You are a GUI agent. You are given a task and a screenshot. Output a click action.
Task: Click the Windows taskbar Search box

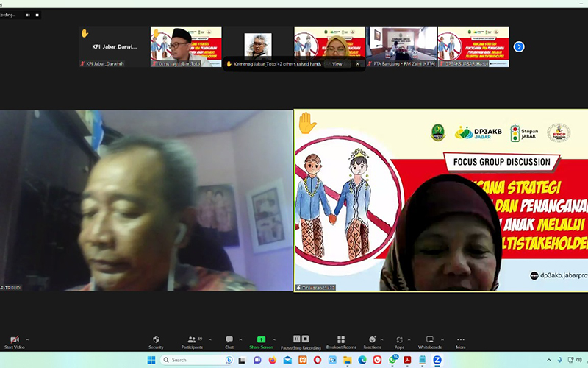tap(191, 360)
